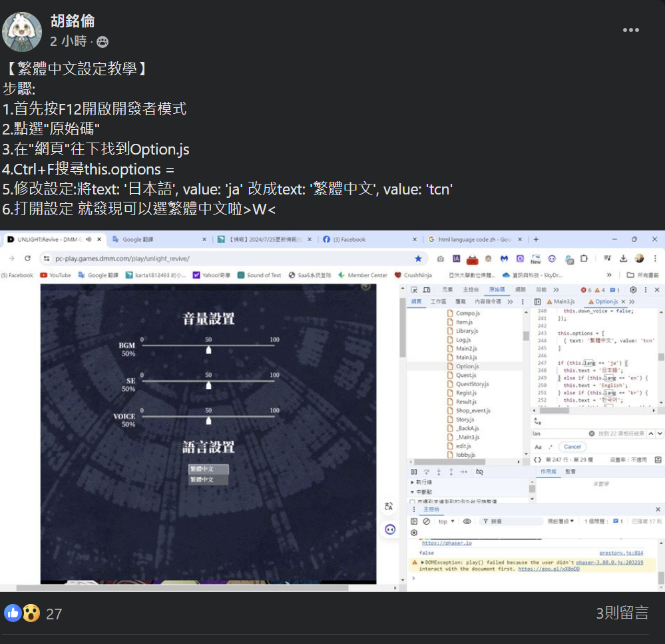The image size is (665, 644).
Task: Toggle the file navigator sidebar icon
Action: pos(537,302)
